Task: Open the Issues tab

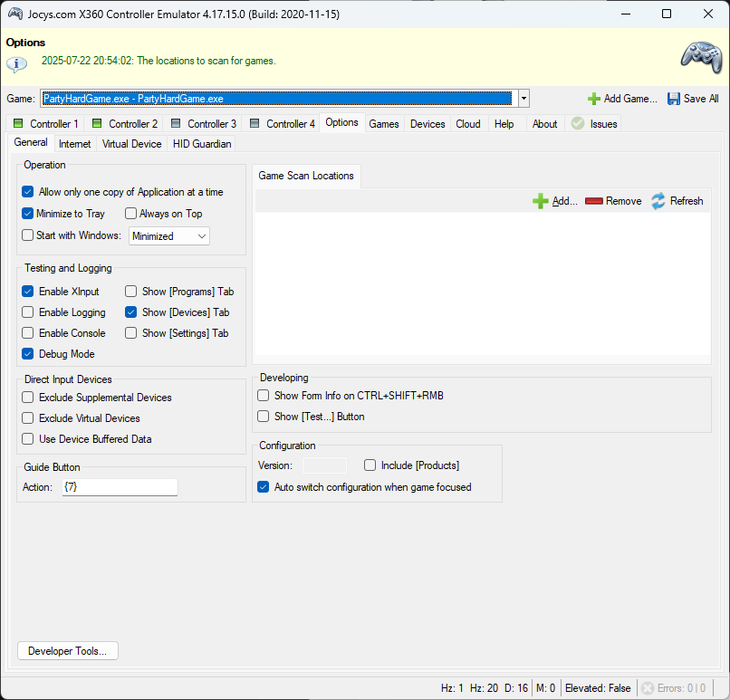Action: 593,124
